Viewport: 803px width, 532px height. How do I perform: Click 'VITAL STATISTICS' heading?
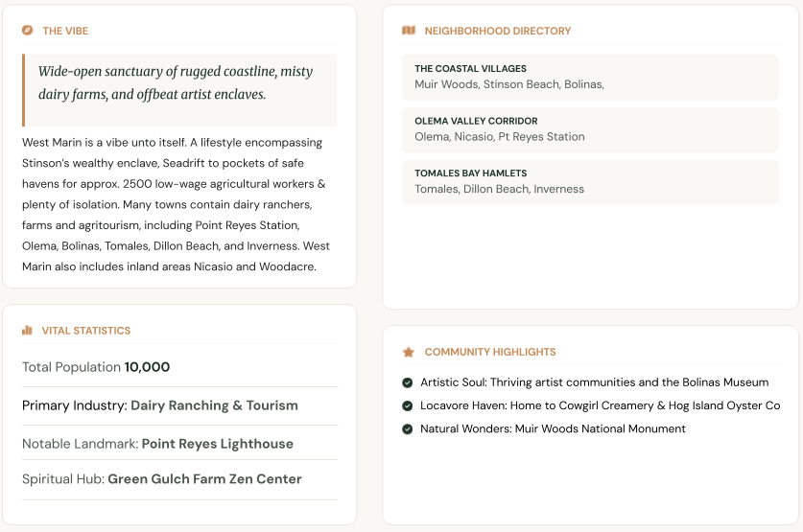tap(86, 331)
